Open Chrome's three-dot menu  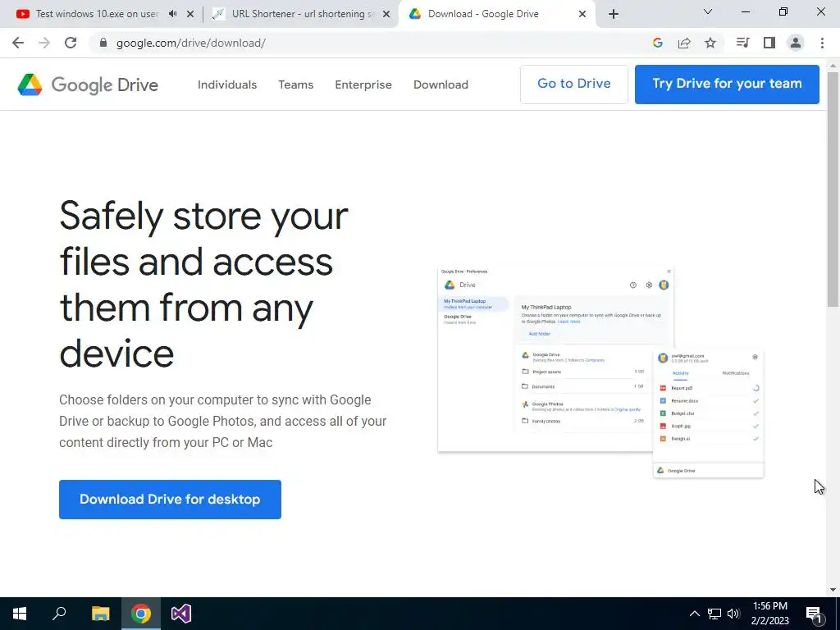[x=822, y=43]
